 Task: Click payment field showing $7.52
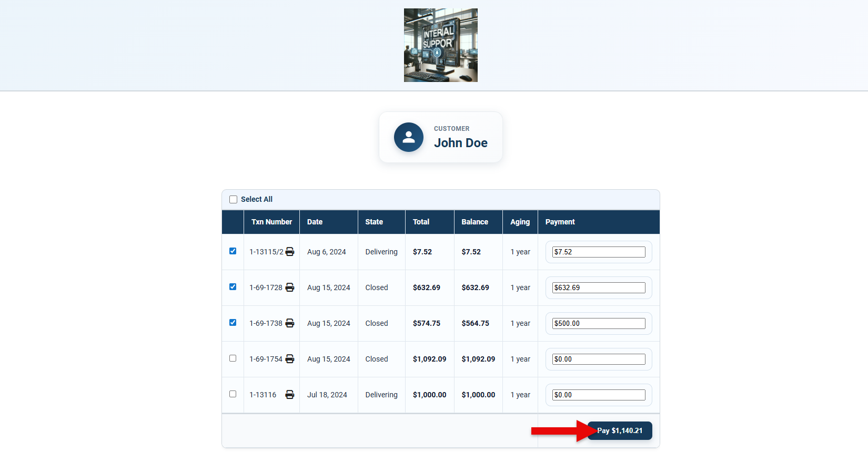pos(598,252)
